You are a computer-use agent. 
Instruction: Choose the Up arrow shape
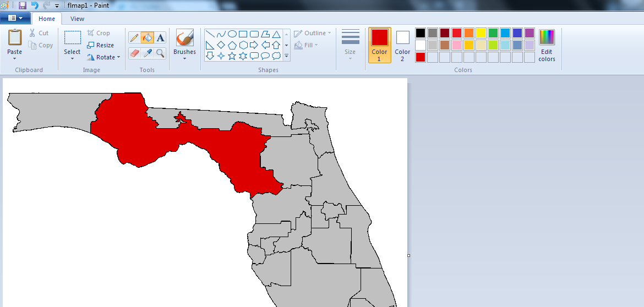point(276,45)
